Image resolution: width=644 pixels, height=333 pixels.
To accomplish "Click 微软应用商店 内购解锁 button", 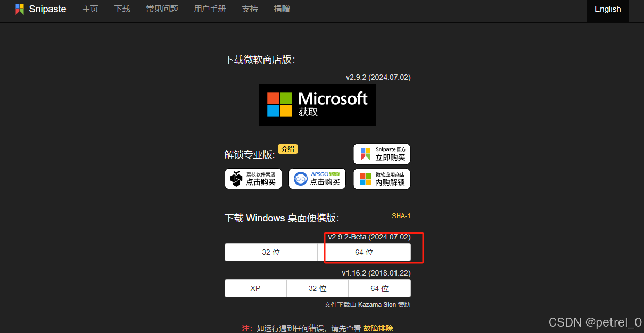I will point(382,179).
